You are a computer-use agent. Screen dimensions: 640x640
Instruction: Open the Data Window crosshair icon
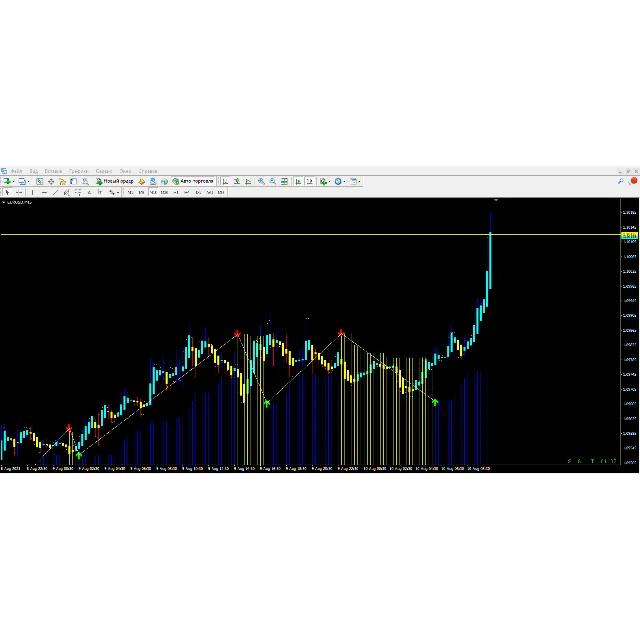coord(51,181)
